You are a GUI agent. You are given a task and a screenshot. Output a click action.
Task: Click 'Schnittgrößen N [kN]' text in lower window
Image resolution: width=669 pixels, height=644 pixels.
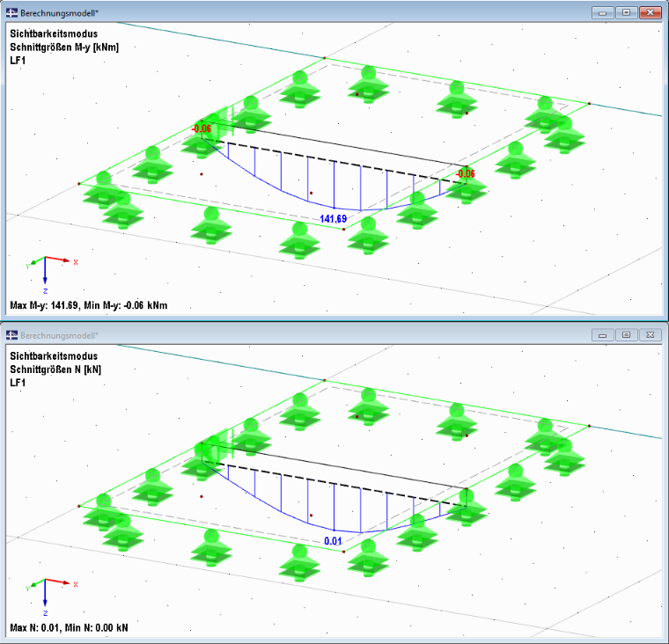pos(55,370)
